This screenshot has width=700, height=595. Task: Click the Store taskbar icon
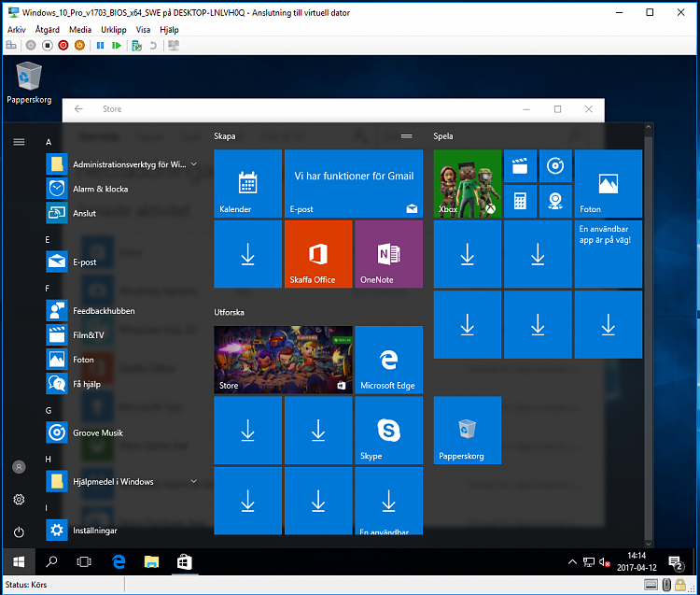(x=185, y=562)
